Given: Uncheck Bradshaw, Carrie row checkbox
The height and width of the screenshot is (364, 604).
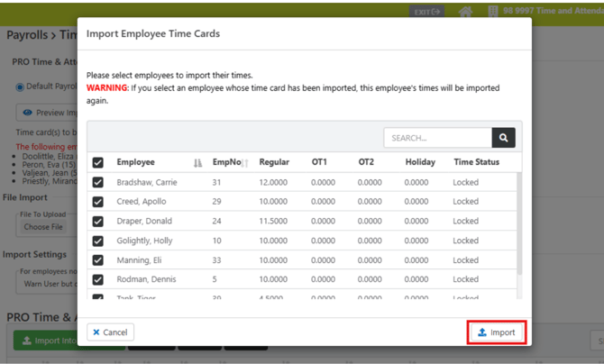Looking at the screenshot, I should tap(98, 182).
